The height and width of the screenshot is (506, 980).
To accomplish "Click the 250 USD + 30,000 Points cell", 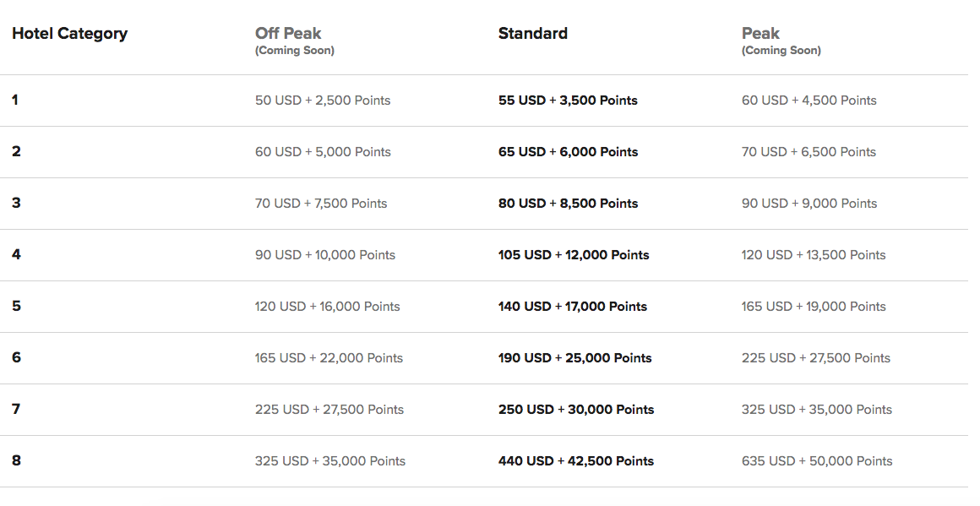I will (x=576, y=410).
